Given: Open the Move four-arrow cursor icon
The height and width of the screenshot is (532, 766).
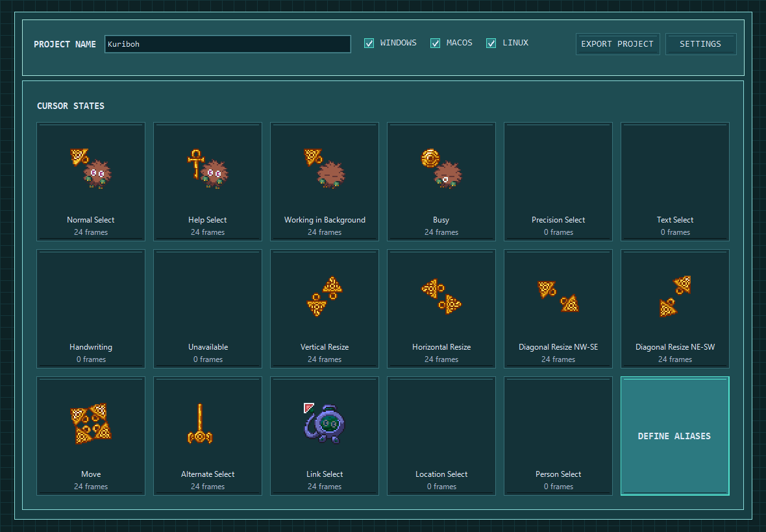Looking at the screenshot, I should pyautogui.click(x=91, y=423).
